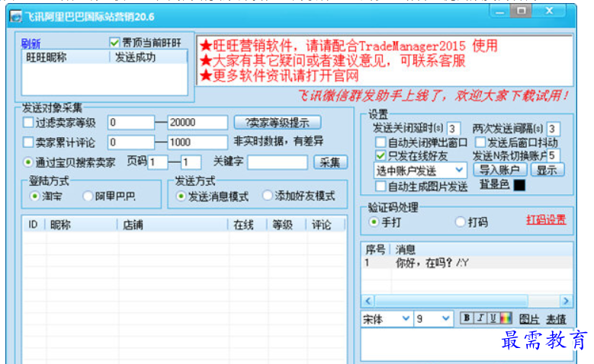Toggle underline text formatting button
The width and height of the screenshot is (594, 364).
[x=493, y=318]
